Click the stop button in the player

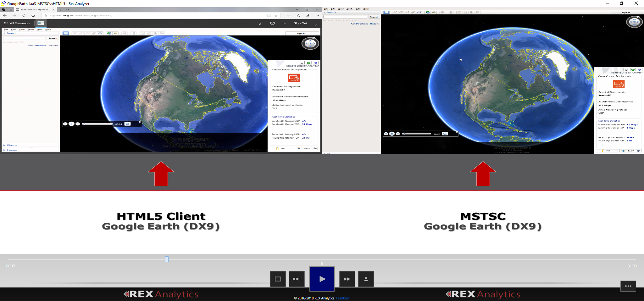[278, 279]
